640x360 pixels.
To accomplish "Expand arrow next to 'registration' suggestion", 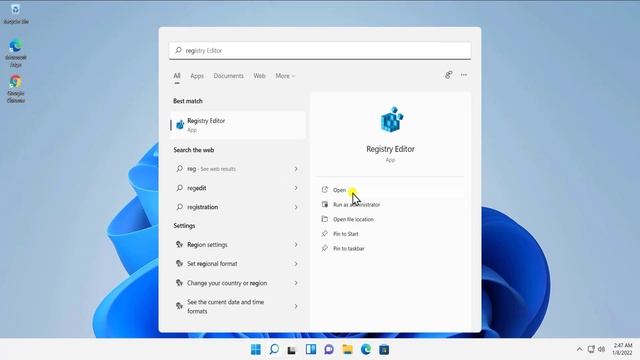I will [296, 207].
